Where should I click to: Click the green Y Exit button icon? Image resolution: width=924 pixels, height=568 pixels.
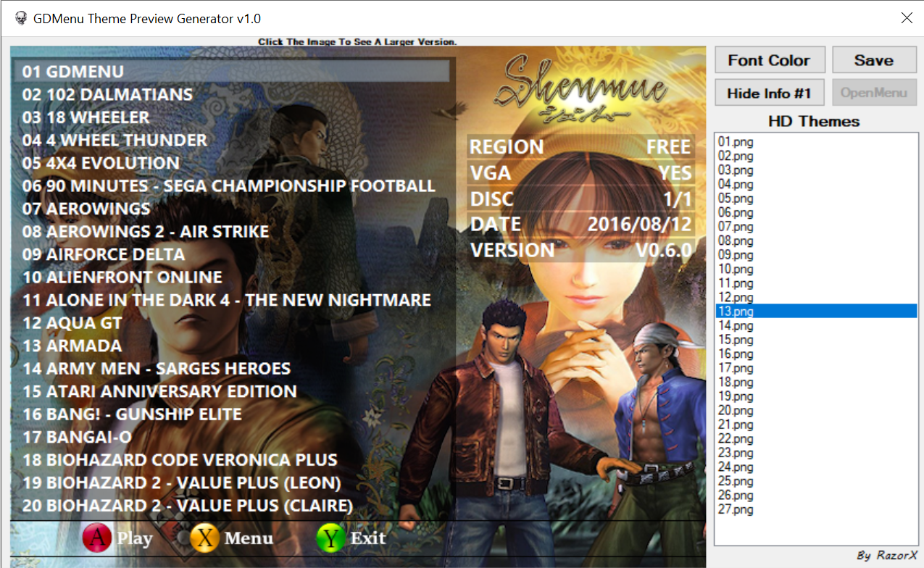[x=331, y=538]
